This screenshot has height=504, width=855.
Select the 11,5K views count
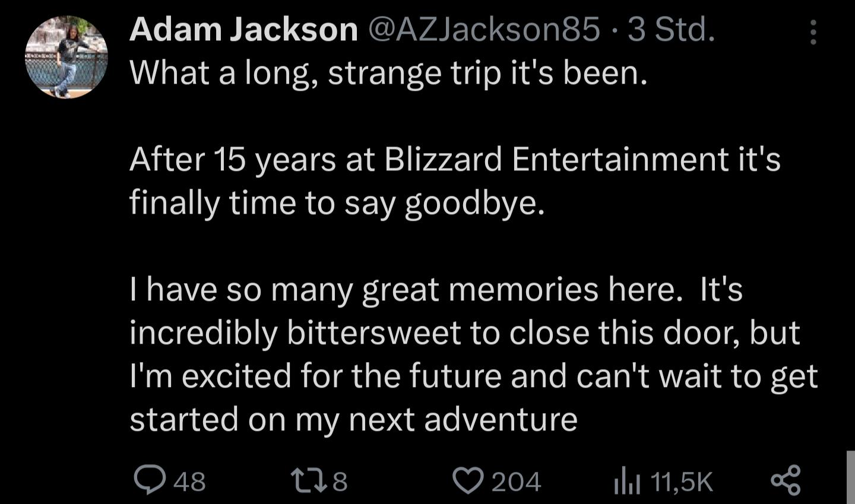[x=682, y=481]
